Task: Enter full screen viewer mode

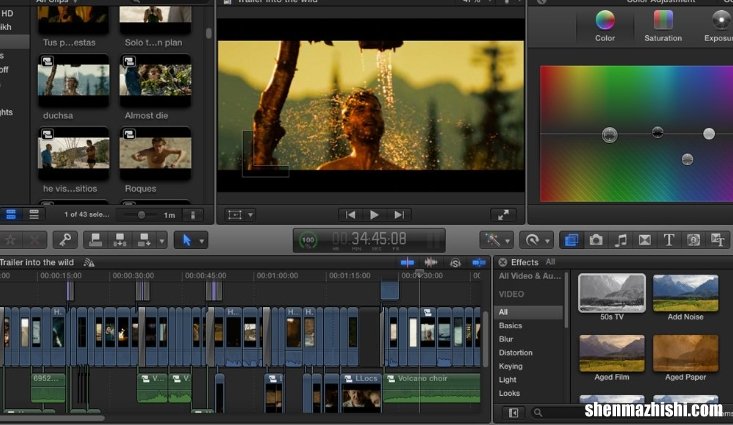Action: pyautogui.click(x=503, y=215)
